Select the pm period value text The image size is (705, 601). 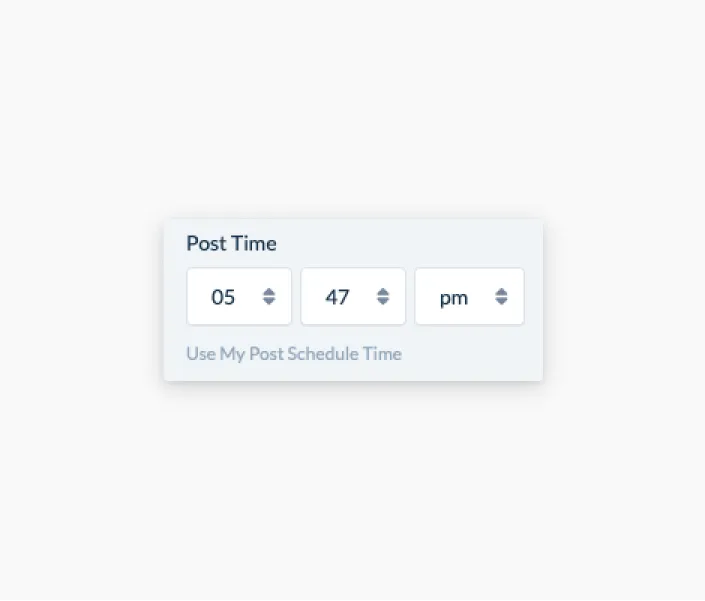[454, 298]
